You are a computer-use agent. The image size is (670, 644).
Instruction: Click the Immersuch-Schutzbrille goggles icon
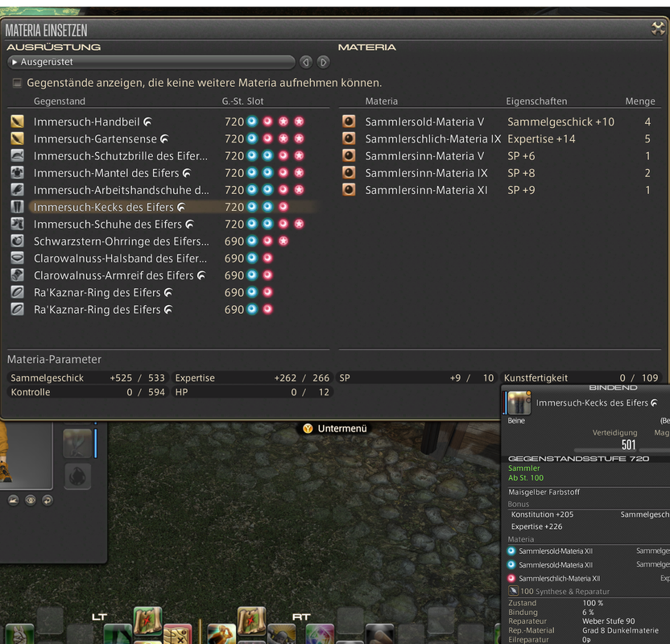(17, 156)
